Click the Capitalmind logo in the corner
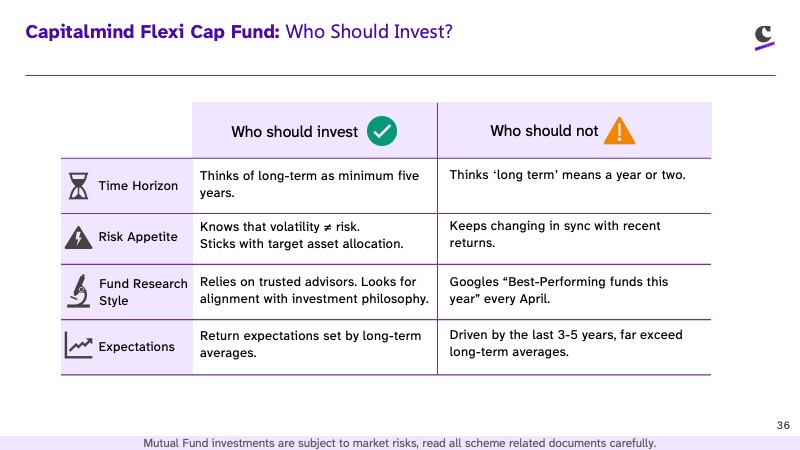This screenshot has width=800, height=450. [x=764, y=38]
